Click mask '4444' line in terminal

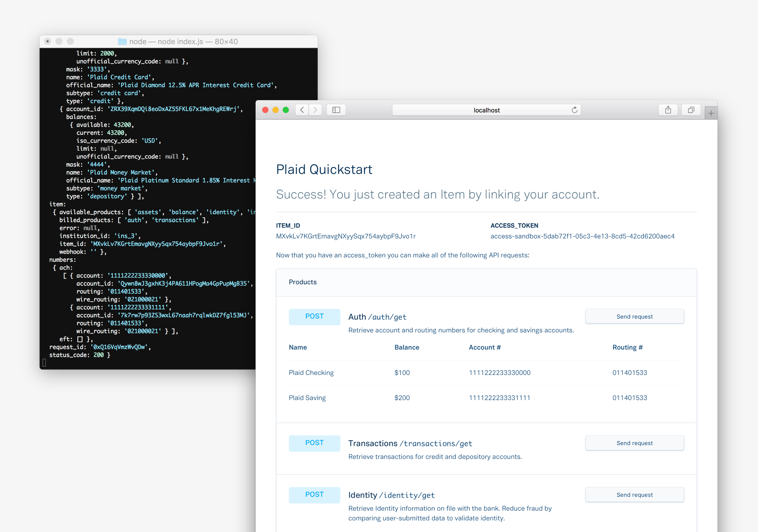click(88, 164)
